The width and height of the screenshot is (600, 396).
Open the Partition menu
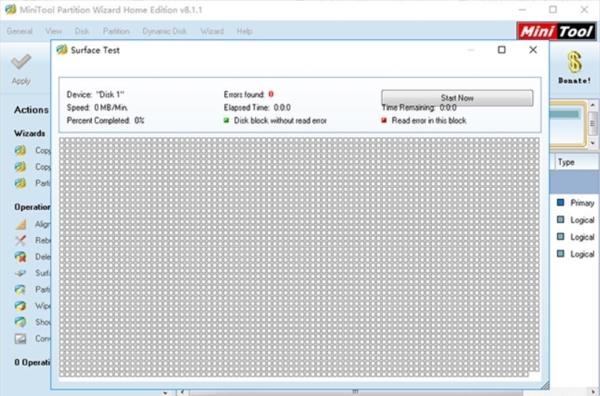click(116, 31)
